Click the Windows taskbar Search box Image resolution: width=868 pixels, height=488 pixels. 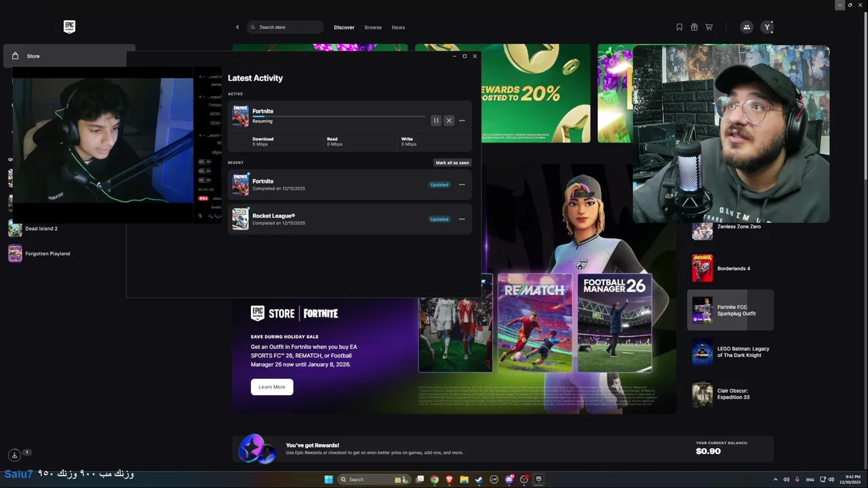374,479
